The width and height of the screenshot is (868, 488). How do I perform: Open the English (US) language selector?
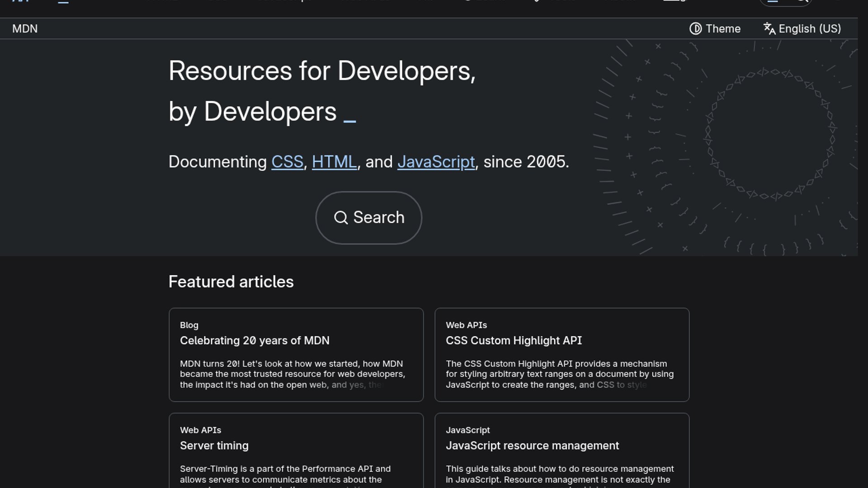tap(802, 29)
